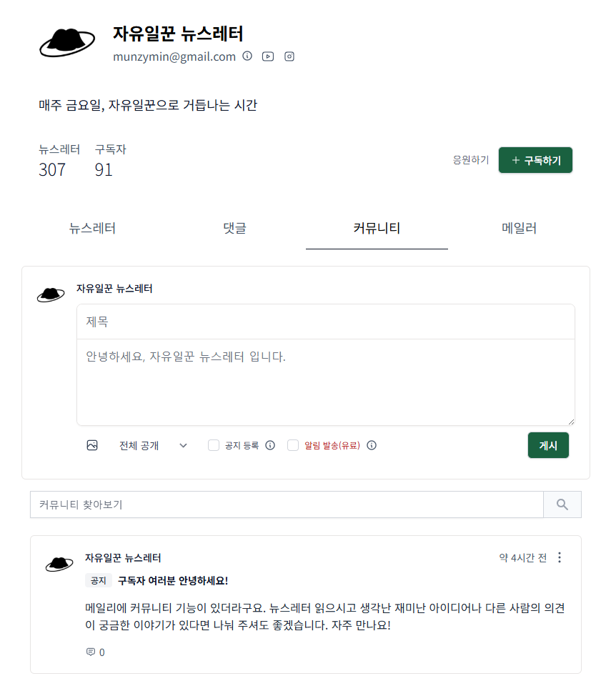616x696 pixels.
Task: Open the 전체 공개 visibility dropdown
Action: tap(151, 445)
